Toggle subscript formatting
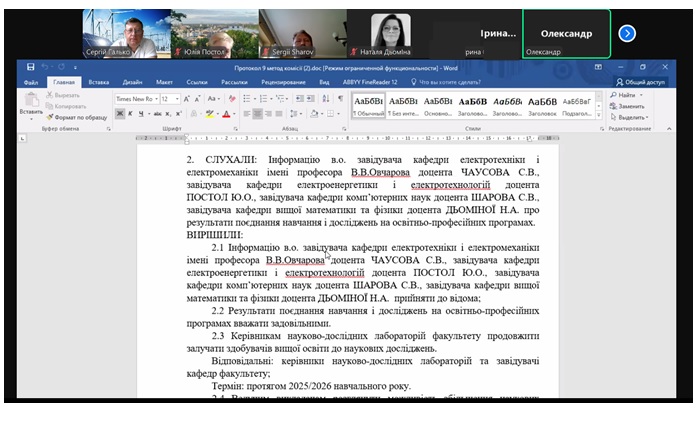The width and height of the screenshot is (698, 423). [168, 114]
